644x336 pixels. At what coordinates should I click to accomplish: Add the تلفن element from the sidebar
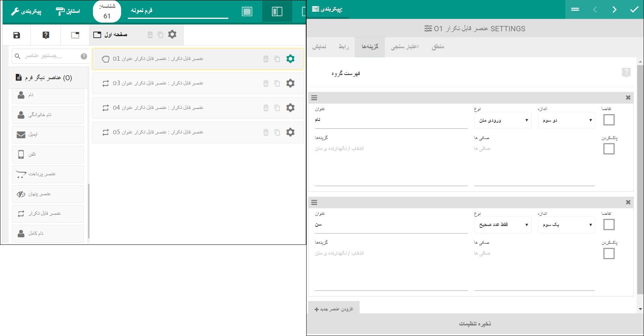[x=48, y=154]
